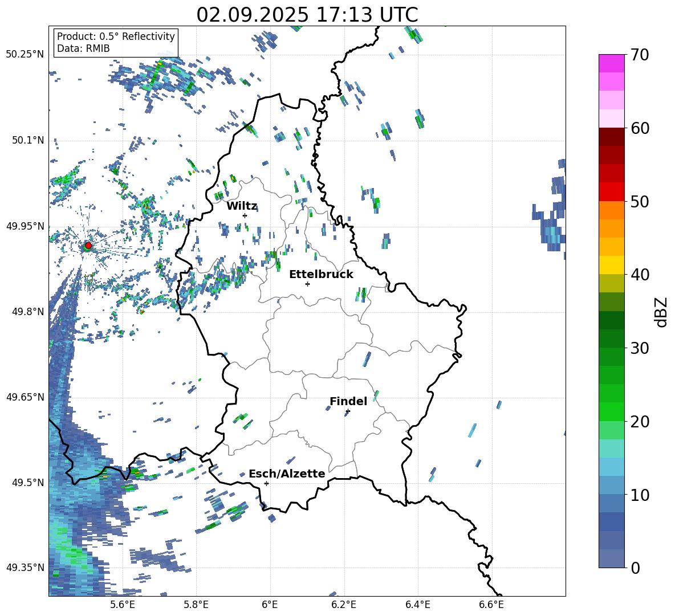Click the Esch/Alzette city label
Viewport: 675px width, 616px height.
coord(287,474)
